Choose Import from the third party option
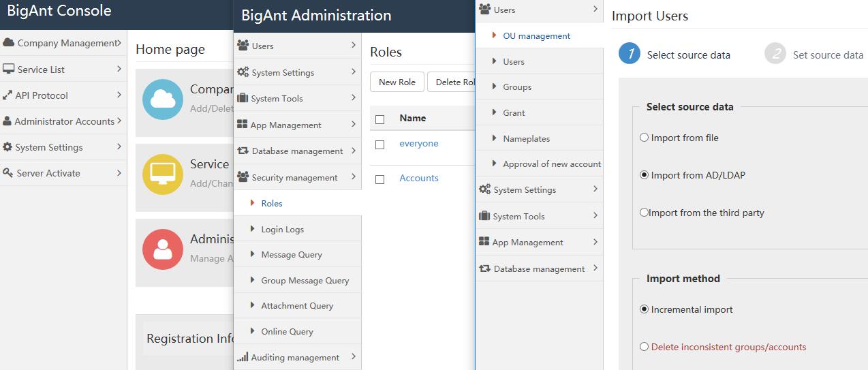Screen dimensions: 868x370 [x=644, y=213]
